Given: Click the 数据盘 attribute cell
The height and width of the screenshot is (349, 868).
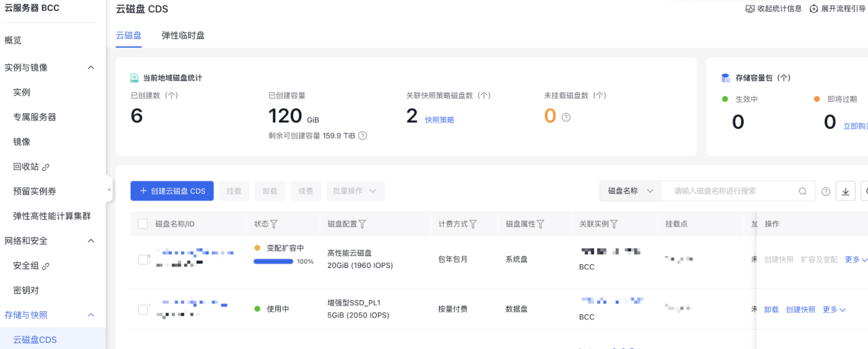Looking at the screenshot, I should click(516, 309).
